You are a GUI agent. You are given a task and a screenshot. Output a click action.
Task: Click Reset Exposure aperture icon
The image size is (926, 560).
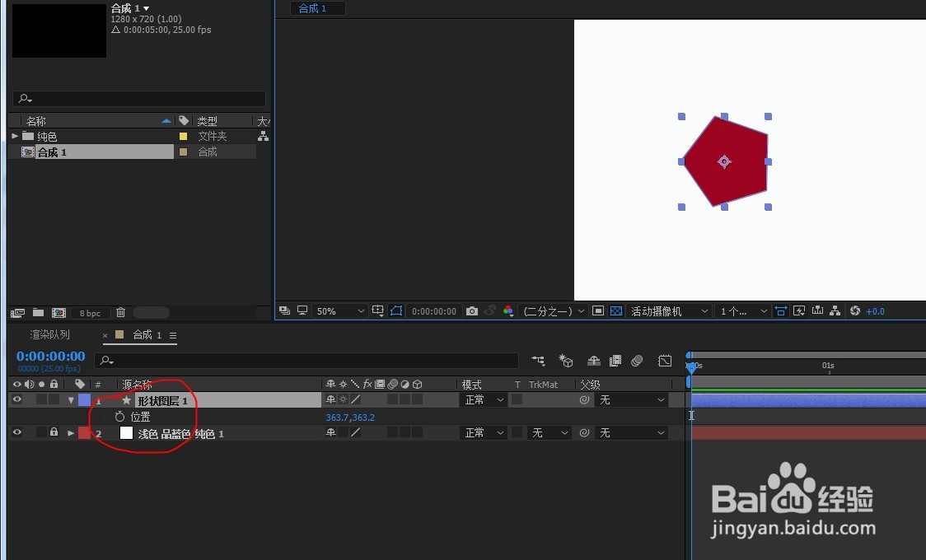pyautogui.click(x=854, y=310)
